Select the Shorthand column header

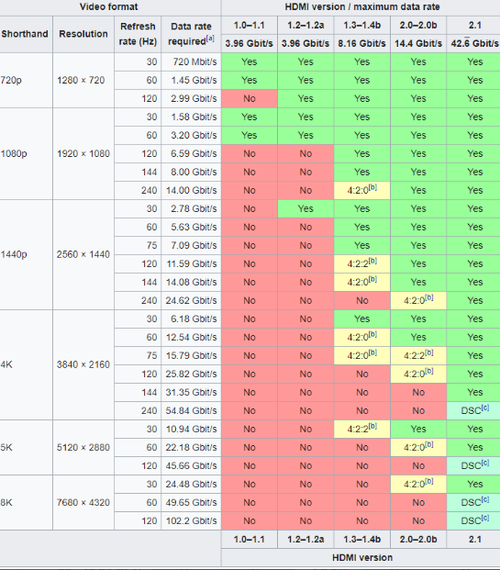[25, 34]
